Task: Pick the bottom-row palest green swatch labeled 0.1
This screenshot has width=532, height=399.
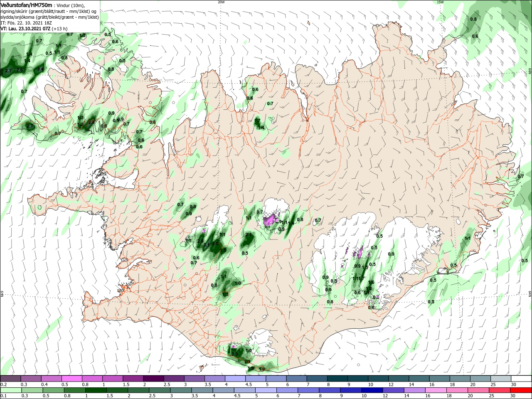Action: coord(10,390)
